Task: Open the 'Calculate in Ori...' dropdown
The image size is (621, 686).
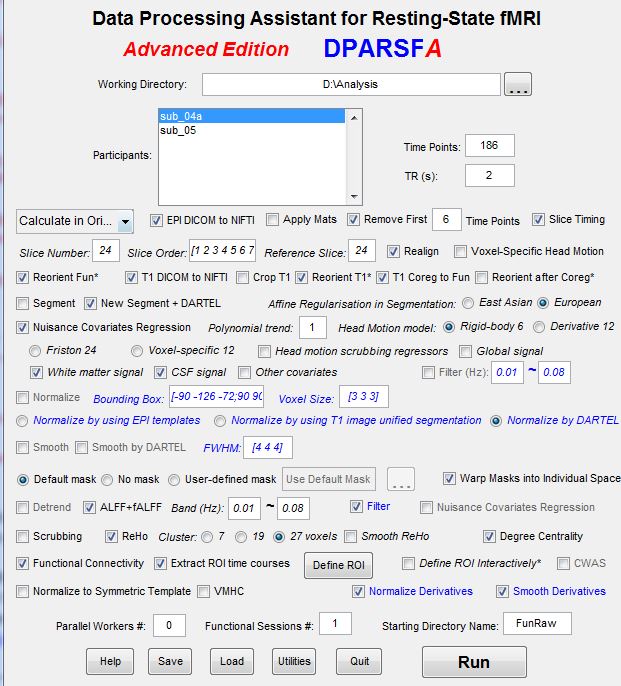Action: (x=75, y=221)
